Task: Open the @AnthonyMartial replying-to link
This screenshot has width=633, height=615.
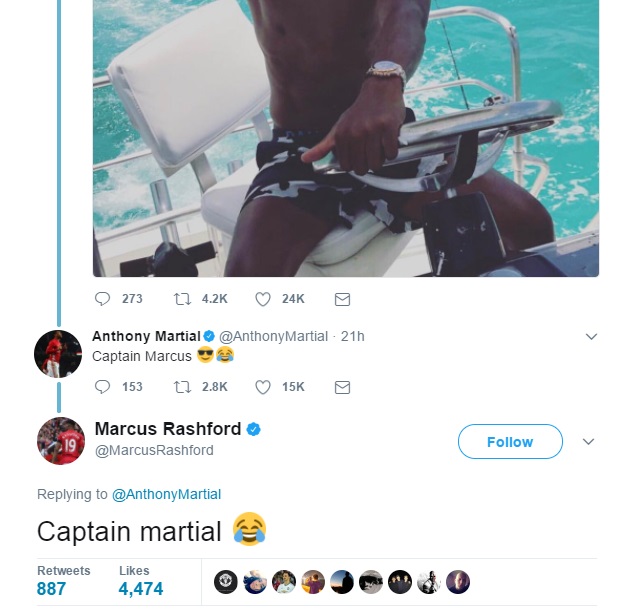Action: click(x=166, y=494)
